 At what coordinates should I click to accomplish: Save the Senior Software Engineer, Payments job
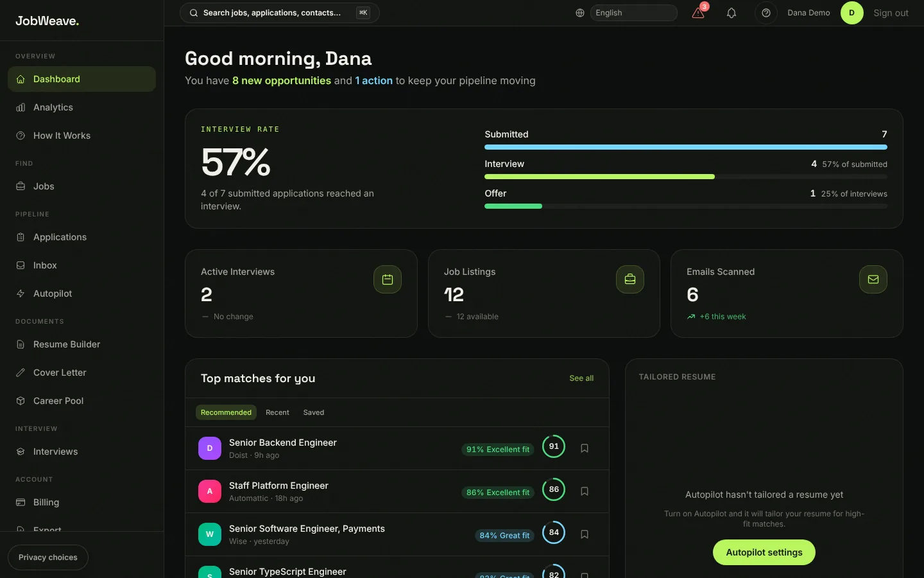585,534
